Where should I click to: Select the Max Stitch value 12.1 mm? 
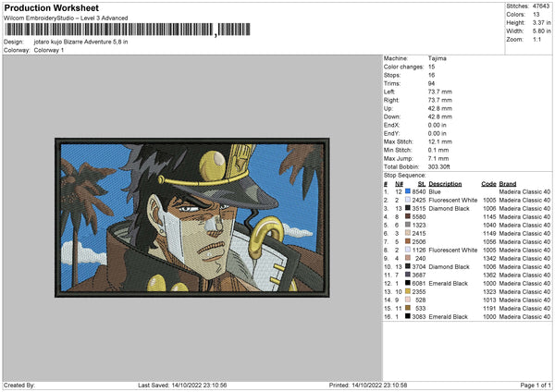[x=440, y=141]
